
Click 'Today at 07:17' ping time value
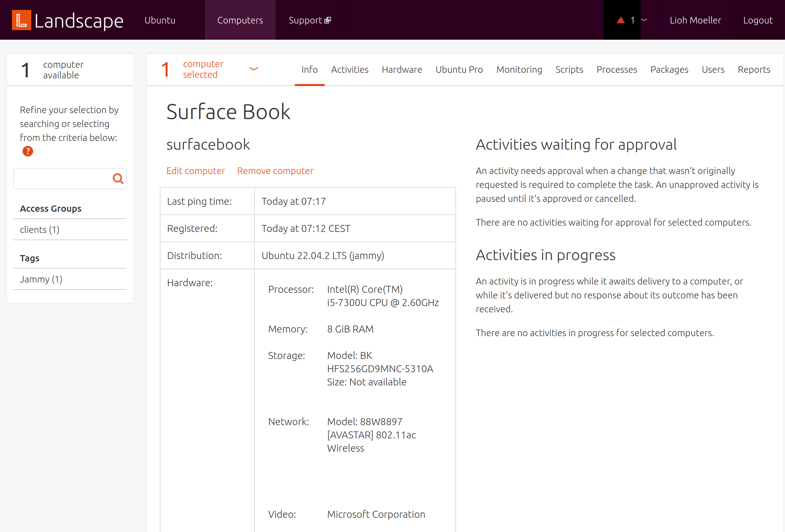click(293, 201)
